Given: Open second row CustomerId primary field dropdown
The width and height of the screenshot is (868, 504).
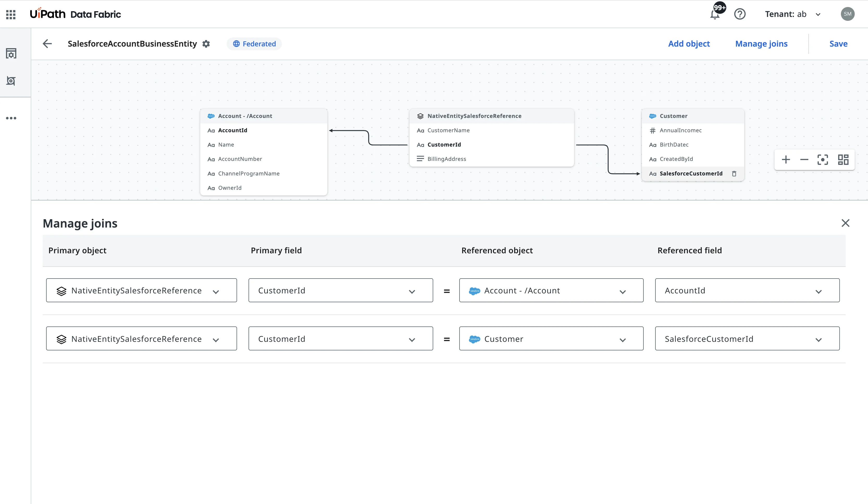Looking at the screenshot, I should click(x=341, y=339).
